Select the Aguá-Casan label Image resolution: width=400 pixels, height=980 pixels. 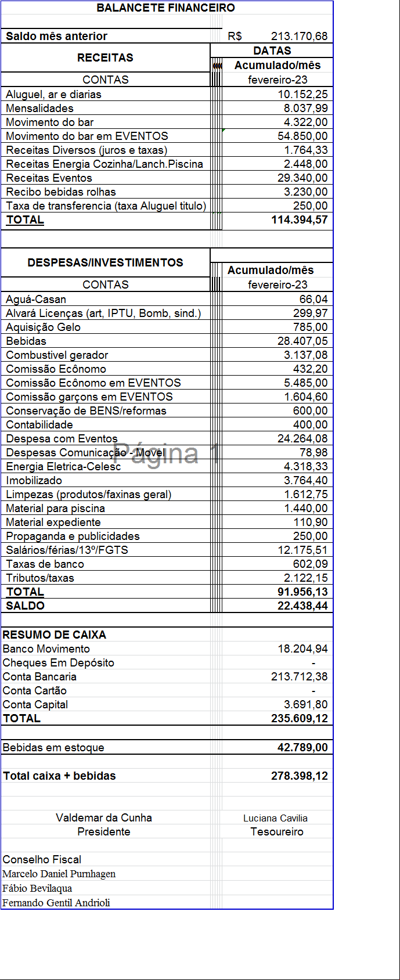point(36,299)
